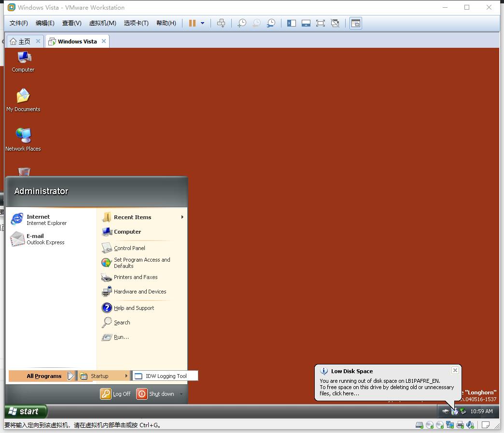The image size is (504, 433).
Task: Close the Low Disk Space balloon
Action: (x=455, y=370)
